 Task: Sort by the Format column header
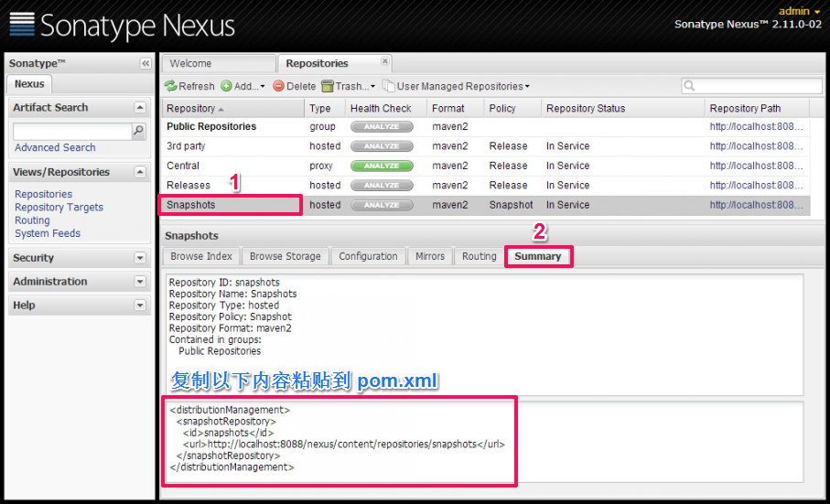455,109
